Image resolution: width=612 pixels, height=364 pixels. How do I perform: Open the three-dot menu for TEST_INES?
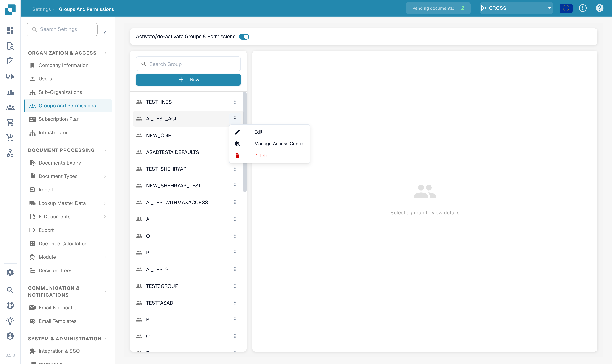[235, 102]
